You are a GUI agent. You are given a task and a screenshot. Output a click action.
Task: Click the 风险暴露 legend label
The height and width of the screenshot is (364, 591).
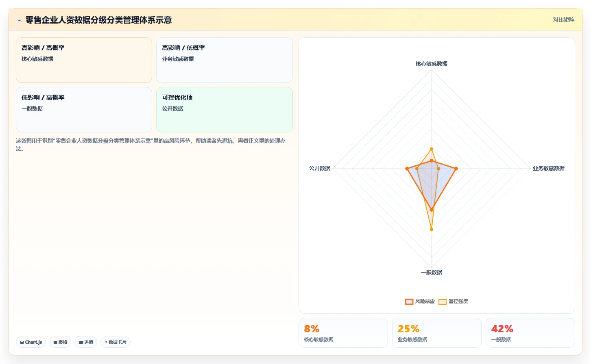(425, 301)
